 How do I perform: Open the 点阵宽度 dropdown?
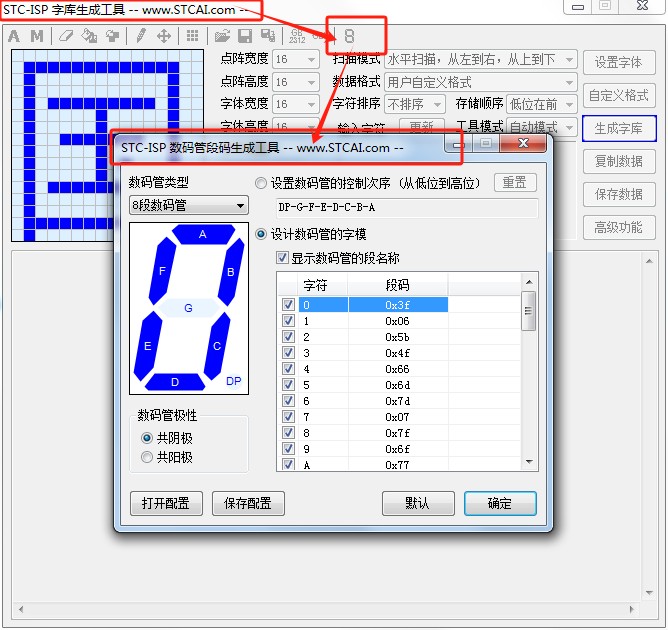pyautogui.click(x=296, y=59)
